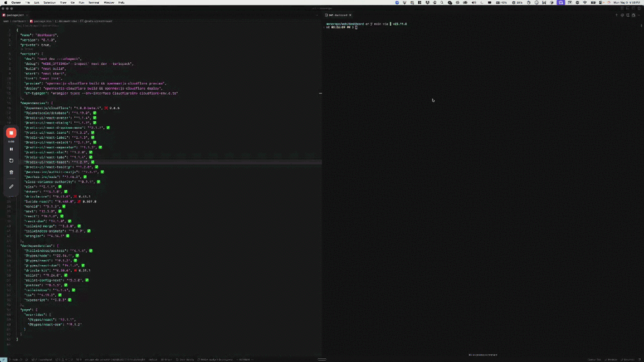Restart the recording using the circular arrow

(x=11, y=161)
